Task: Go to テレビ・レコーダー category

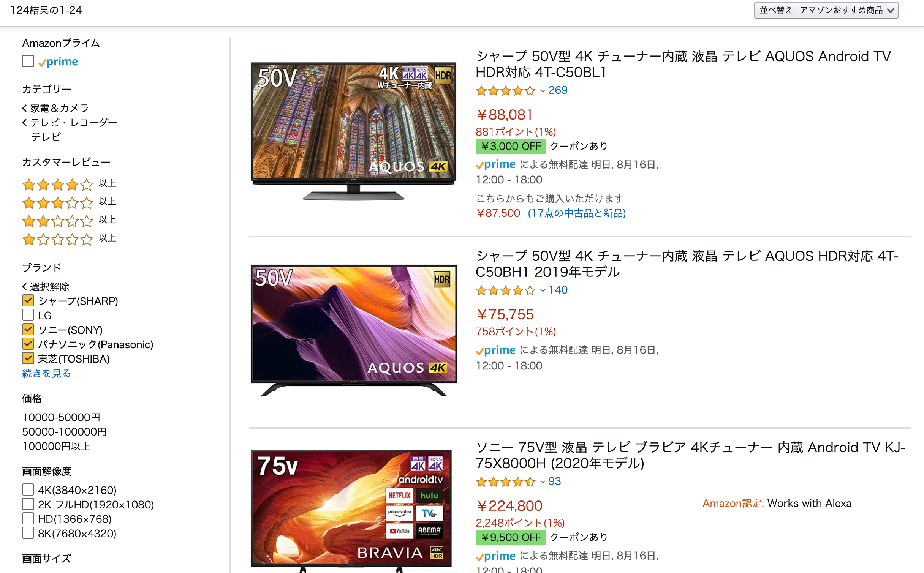Action: click(x=73, y=123)
